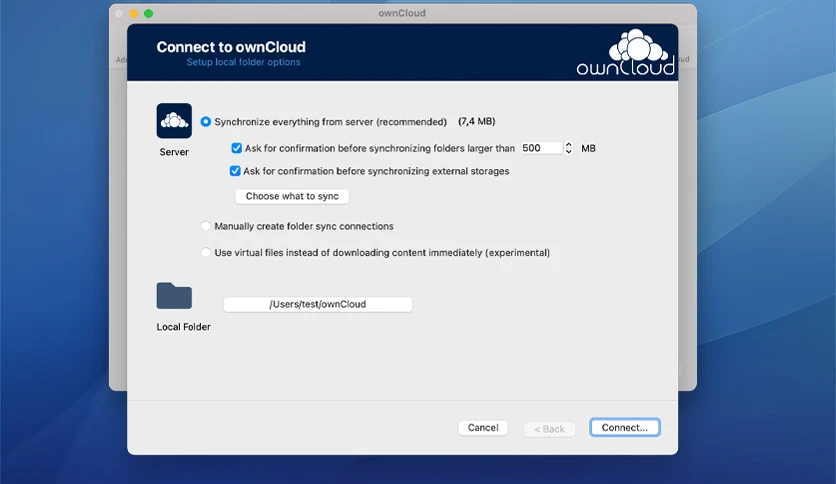Image resolution: width=836 pixels, height=484 pixels.
Task: Select Manually create folder sync connections
Action: [205, 226]
